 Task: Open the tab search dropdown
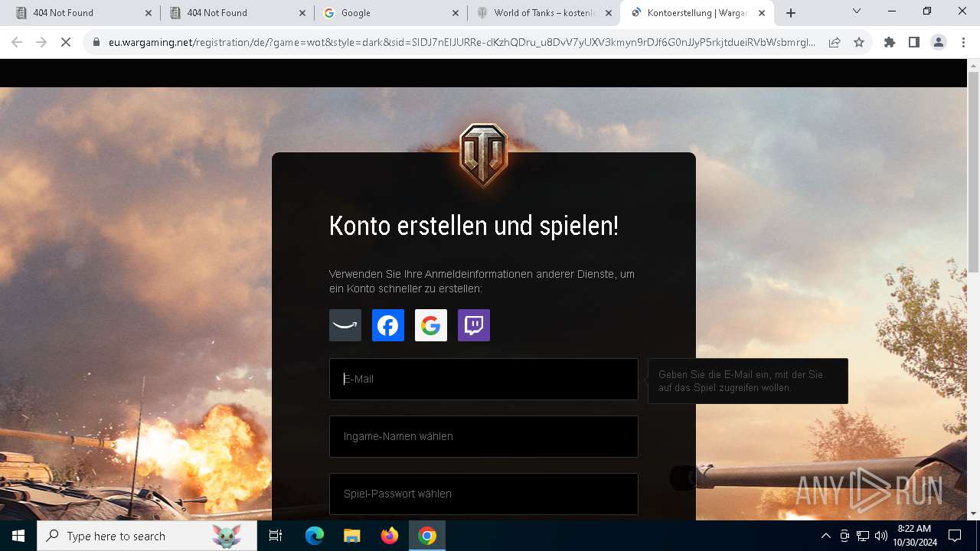(x=857, y=11)
